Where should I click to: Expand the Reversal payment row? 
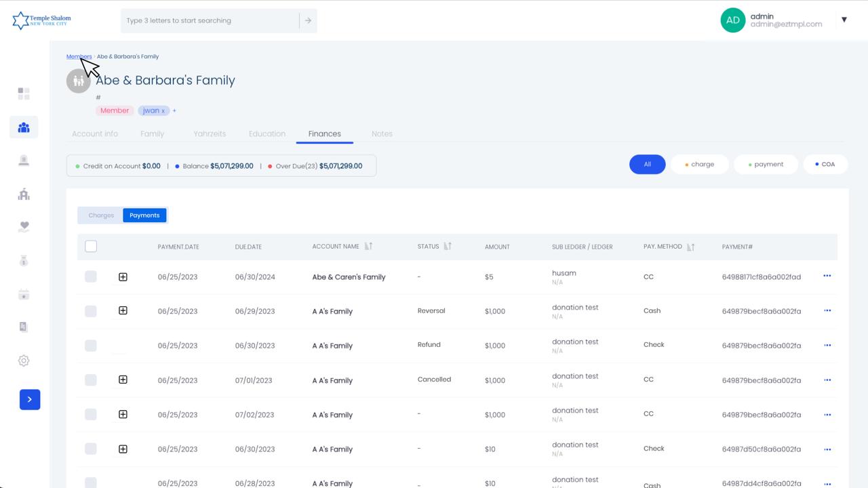point(123,310)
